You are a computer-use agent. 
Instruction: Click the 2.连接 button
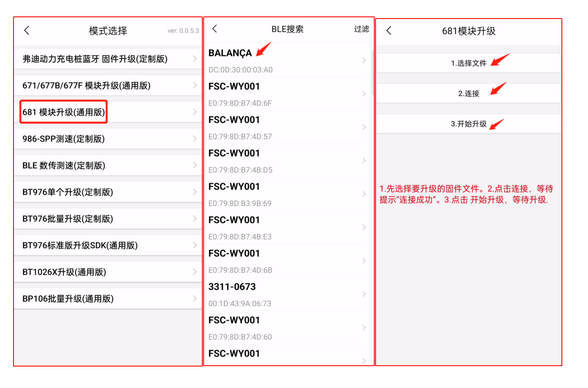point(469,93)
